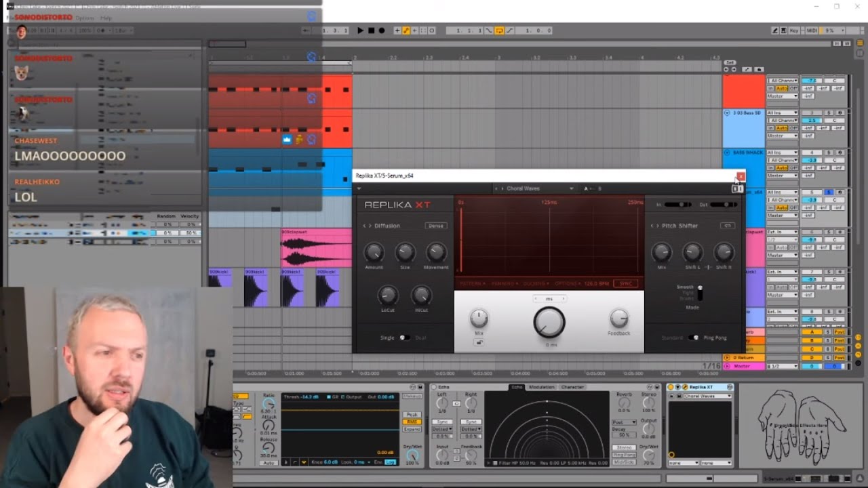Select preset slot A in Replika XT
868x488 pixels.
(x=586, y=188)
